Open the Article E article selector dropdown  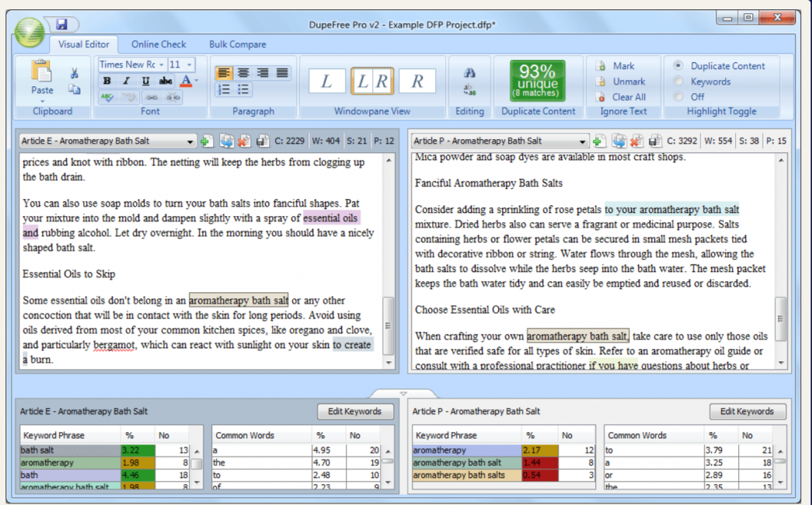coord(190,141)
